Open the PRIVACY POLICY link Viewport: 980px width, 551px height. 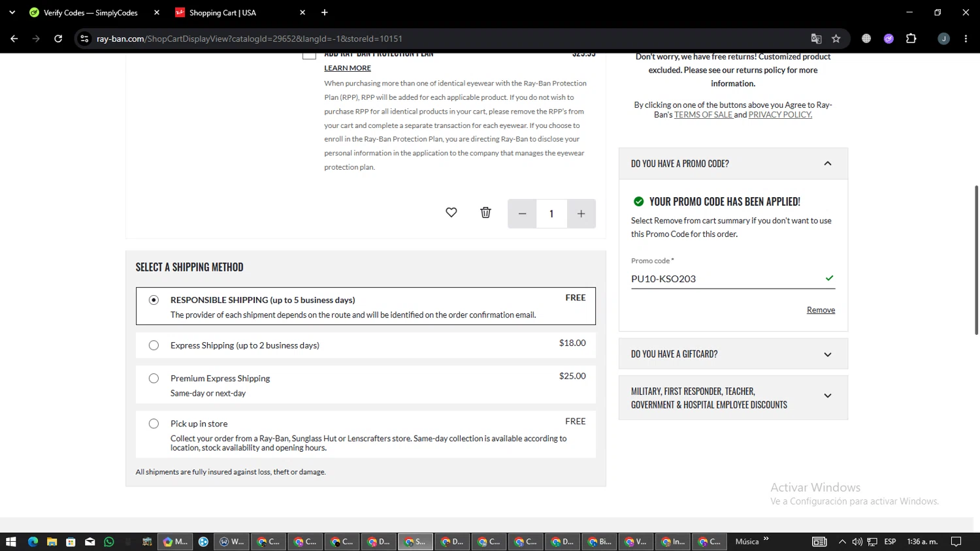coord(780,115)
